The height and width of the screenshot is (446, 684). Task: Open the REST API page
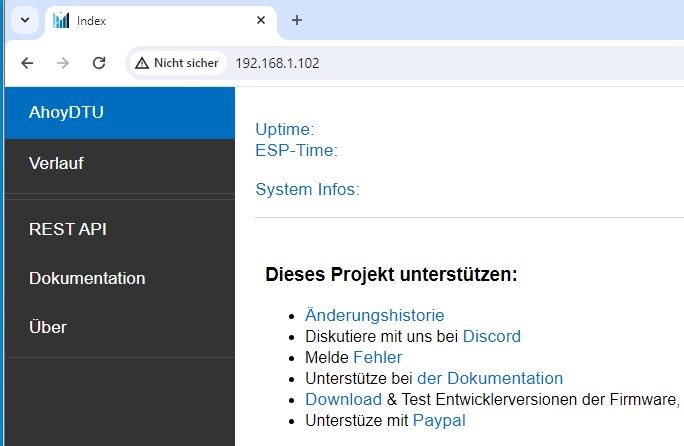click(x=68, y=229)
